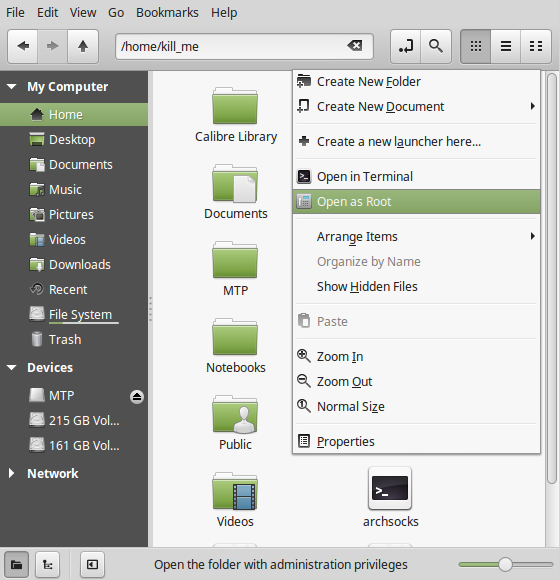Hide the sidebar from the status bar
559x580 pixels.
click(92, 564)
